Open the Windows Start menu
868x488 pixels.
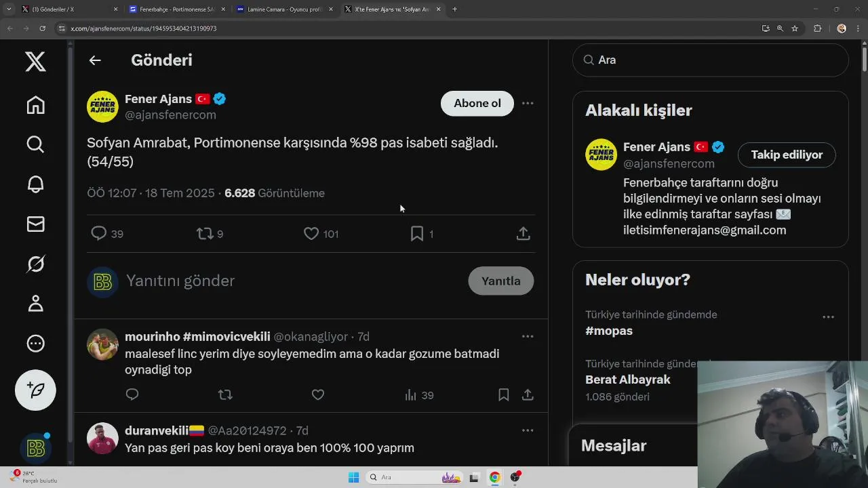tap(353, 477)
